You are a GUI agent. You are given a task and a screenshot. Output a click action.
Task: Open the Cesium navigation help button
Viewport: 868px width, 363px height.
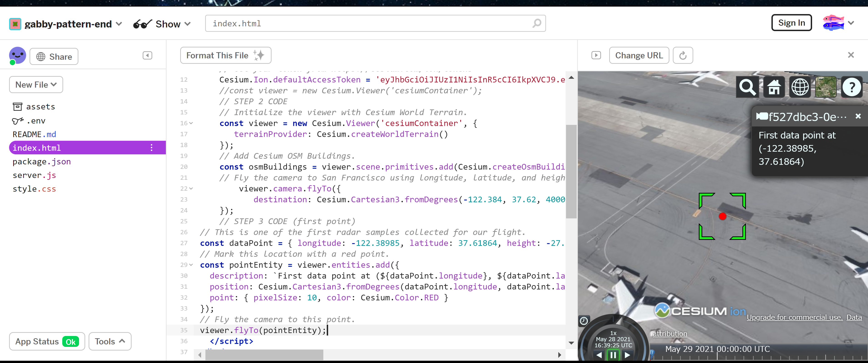point(851,87)
